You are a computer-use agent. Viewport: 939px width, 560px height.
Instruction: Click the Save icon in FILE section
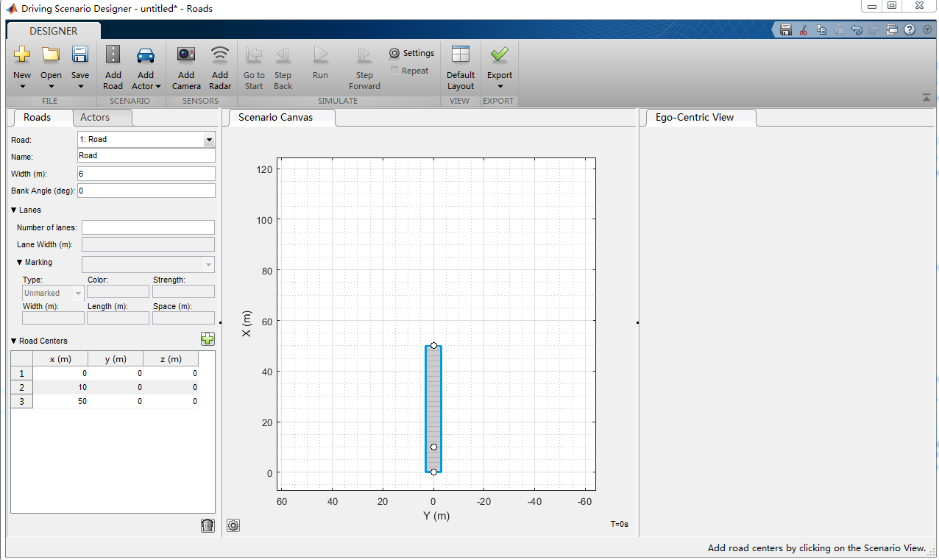pyautogui.click(x=80, y=54)
